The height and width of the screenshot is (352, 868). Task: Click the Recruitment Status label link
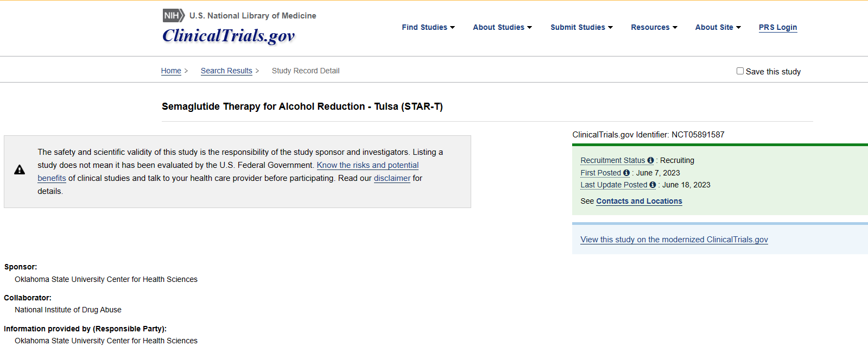point(612,160)
